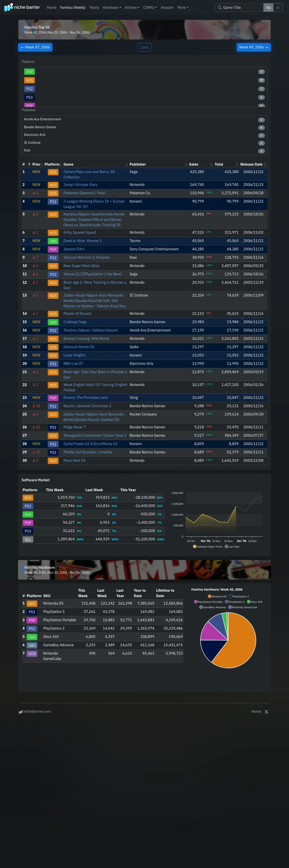Image resolution: width=289 pixels, height=868 pixels.
Task: Filter by Bandai Namco Games publisher
Action: tap(144, 127)
